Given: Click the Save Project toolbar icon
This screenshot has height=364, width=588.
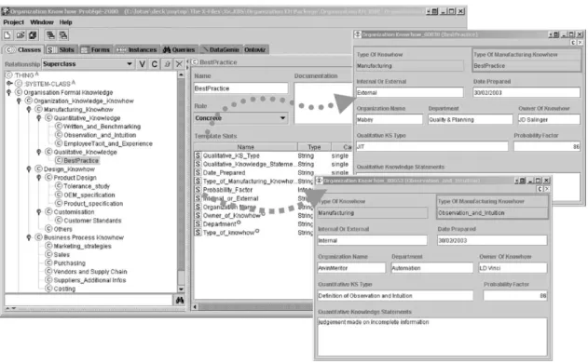Looking at the screenshot, I should point(33,35).
